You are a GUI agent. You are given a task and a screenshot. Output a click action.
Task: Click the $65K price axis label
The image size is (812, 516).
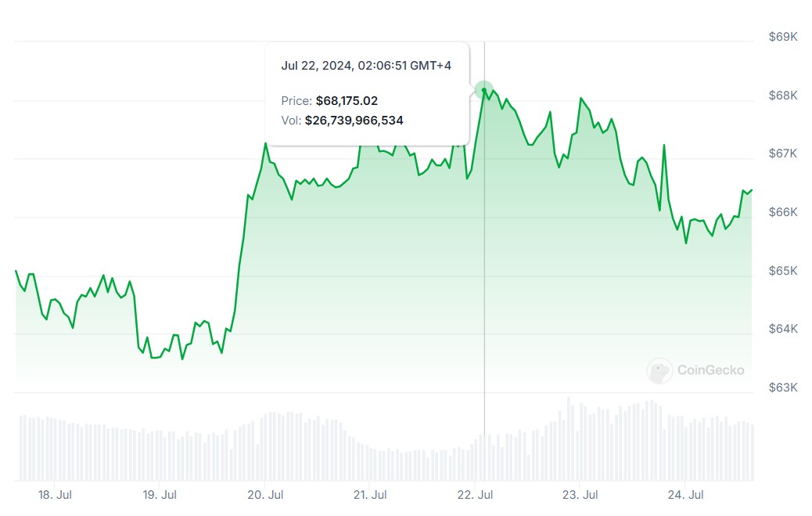point(783,271)
